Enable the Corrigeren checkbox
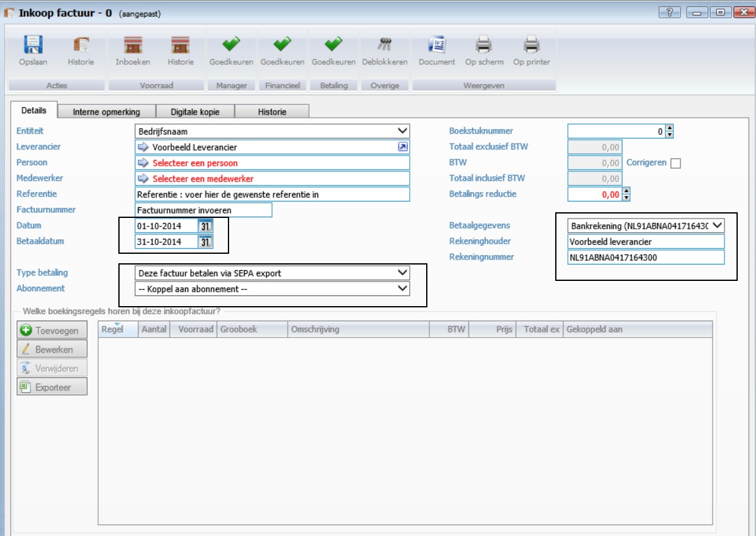This screenshot has height=536, width=756. pyautogui.click(x=675, y=164)
